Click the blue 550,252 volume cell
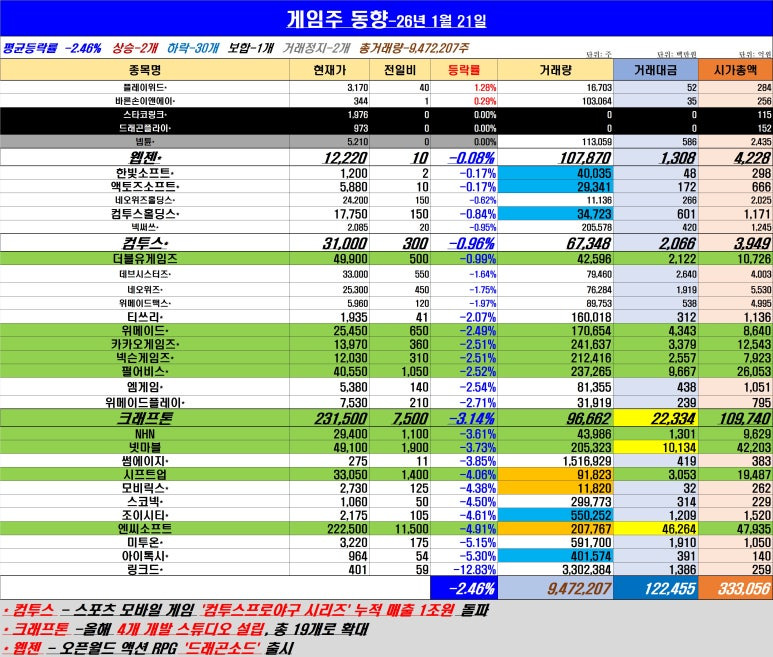773x657 pixels. [x=556, y=515]
